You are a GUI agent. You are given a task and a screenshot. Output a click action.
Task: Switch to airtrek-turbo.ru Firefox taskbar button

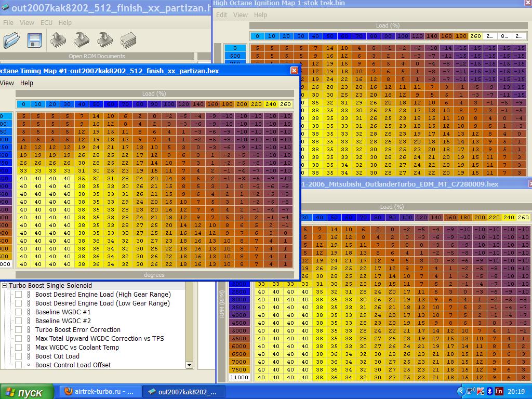(x=98, y=392)
